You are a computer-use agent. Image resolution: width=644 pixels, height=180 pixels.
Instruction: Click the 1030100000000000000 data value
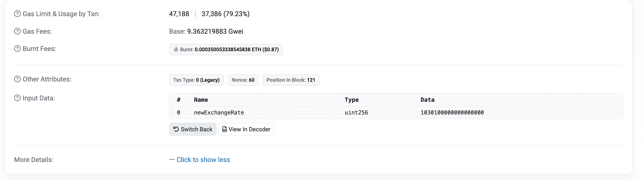[x=452, y=113]
